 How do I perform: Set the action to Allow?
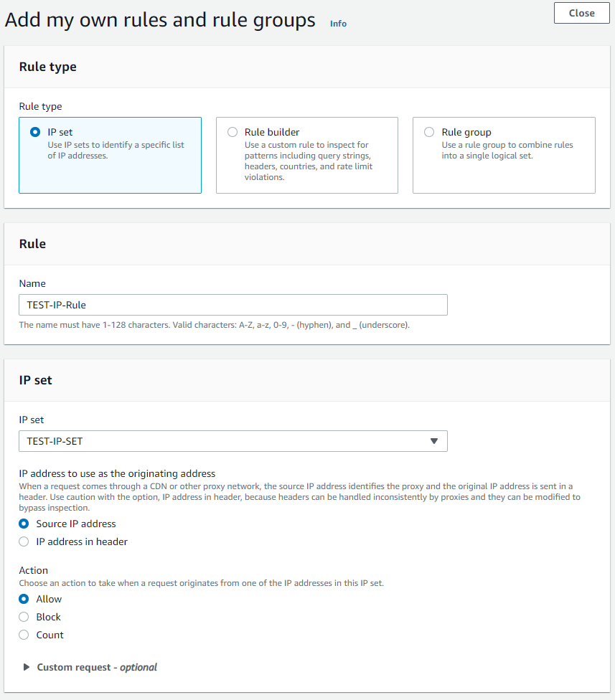pos(24,600)
